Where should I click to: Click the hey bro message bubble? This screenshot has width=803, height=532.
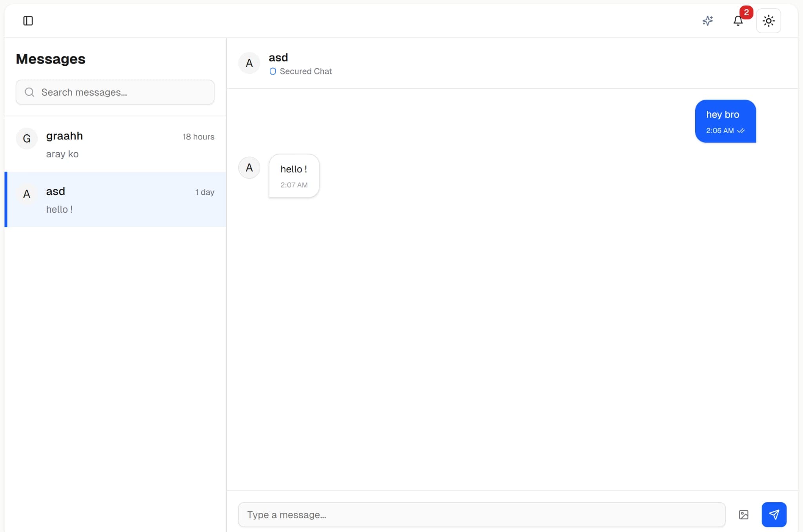coord(725,121)
